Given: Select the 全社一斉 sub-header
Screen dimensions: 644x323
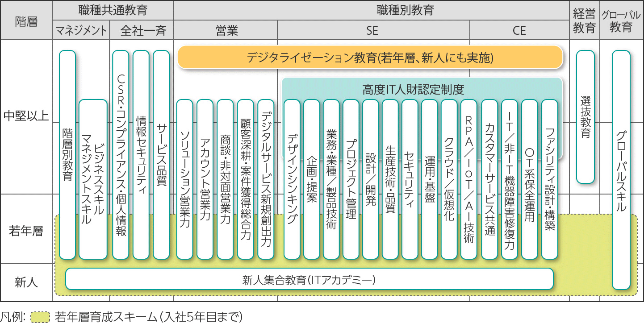Looking at the screenshot, I should pyautogui.click(x=142, y=30).
